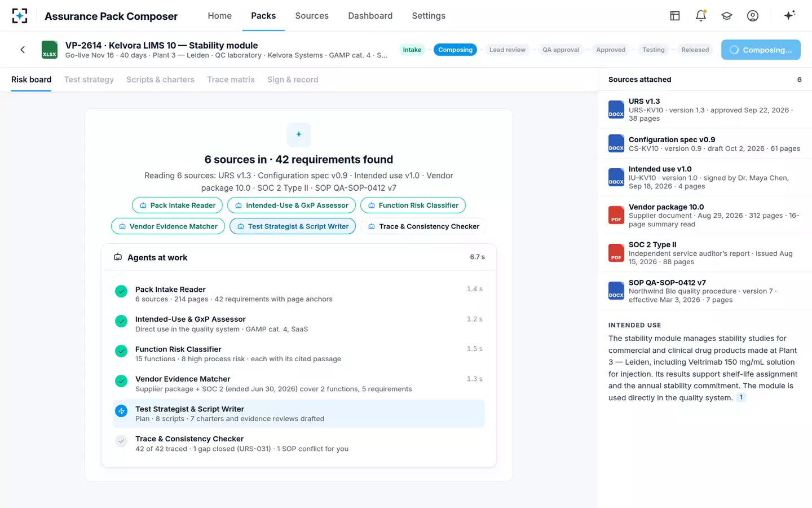Select the Lead review workflow stage

pos(507,50)
